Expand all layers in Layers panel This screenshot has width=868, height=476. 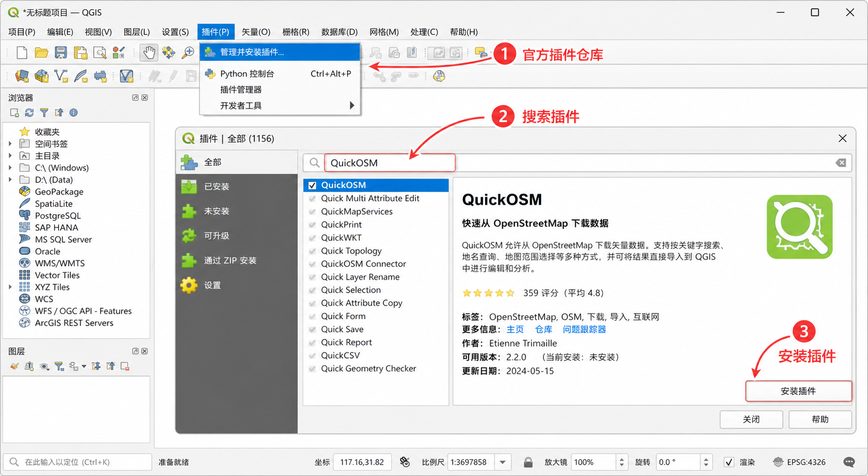pyautogui.click(x=96, y=366)
